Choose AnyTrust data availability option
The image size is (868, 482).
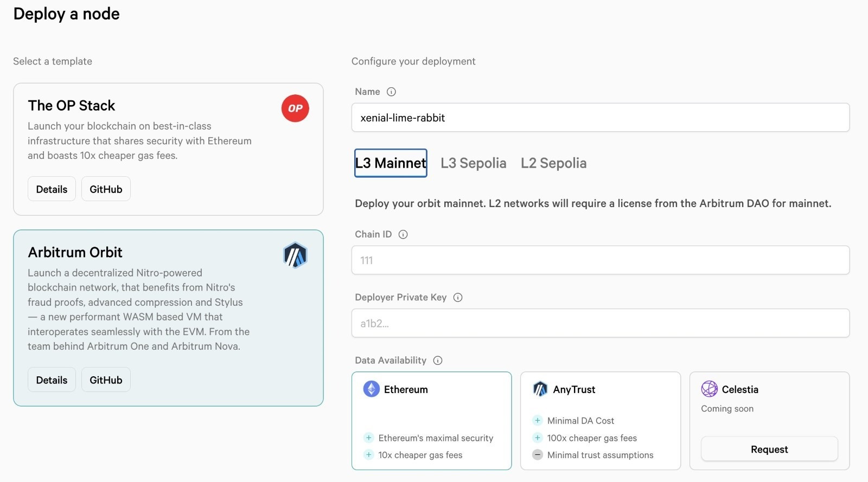(x=601, y=421)
